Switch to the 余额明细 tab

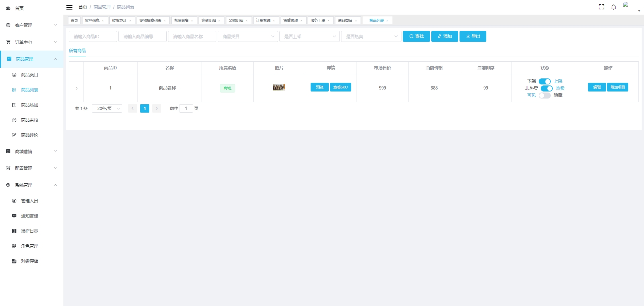(x=239, y=20)
